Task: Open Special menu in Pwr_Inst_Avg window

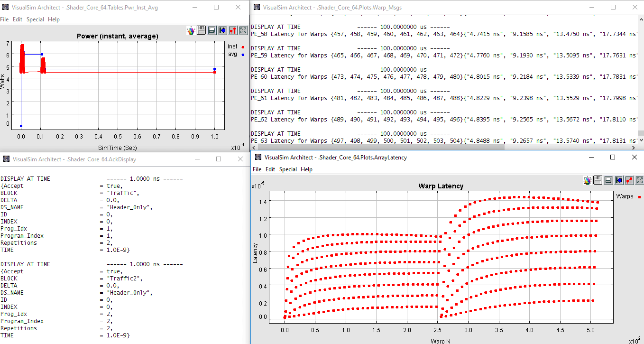Action: (x=35, y=19)
